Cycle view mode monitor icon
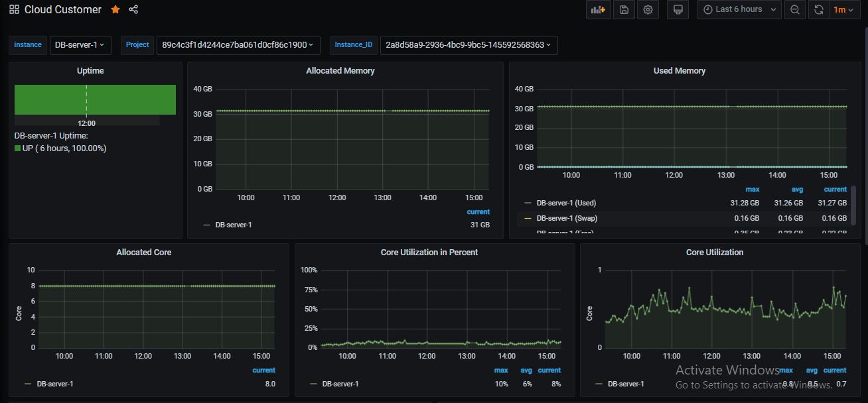This screenshot has height=403, width=868. 678,9
